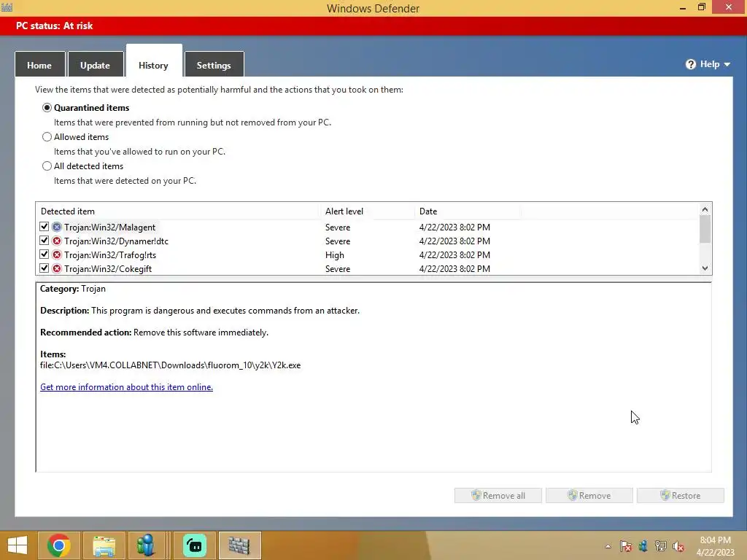The width and height of the screenshot is (747, 560).
Task: Open File Explorer from the taskbar
Action: tap(104, 545)
